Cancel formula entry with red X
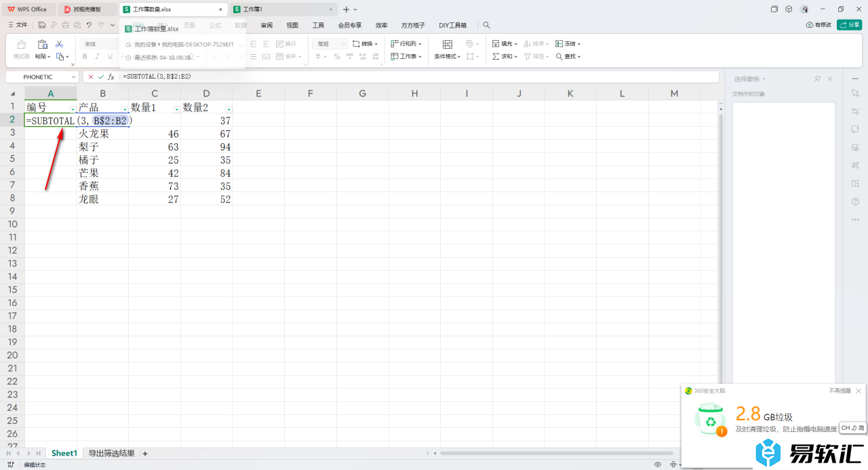 tap(91, 77)
